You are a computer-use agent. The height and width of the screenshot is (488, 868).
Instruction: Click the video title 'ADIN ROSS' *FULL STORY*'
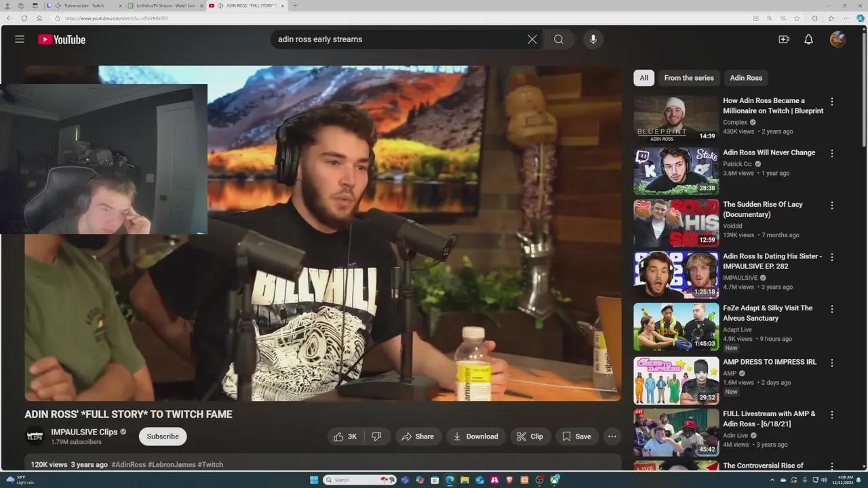(128, 414)
